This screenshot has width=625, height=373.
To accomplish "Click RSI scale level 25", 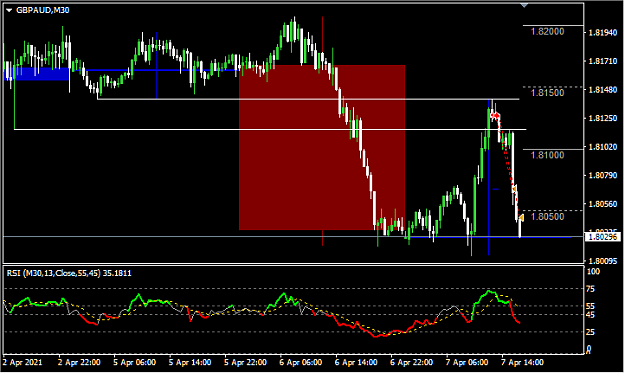I will [x=590, y=332].
